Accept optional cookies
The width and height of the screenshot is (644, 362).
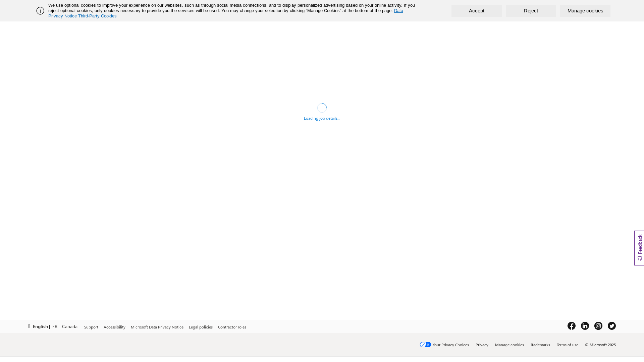[x=476, y=11]
